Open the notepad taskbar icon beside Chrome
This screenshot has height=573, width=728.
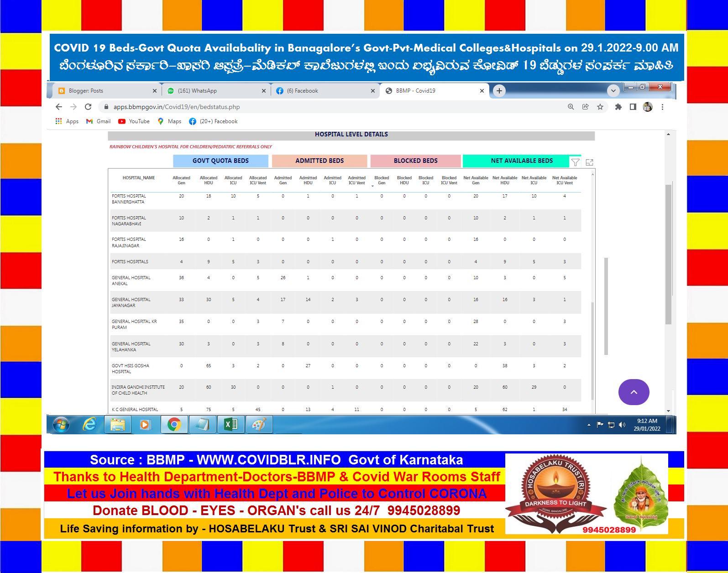[x=202, y=425]
